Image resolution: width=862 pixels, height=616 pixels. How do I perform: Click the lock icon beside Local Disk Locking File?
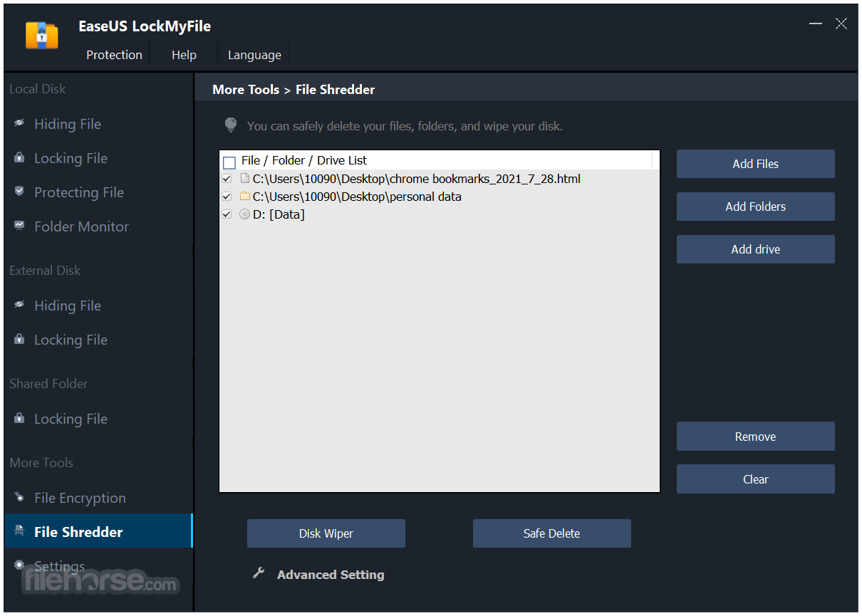click(19, 157)
